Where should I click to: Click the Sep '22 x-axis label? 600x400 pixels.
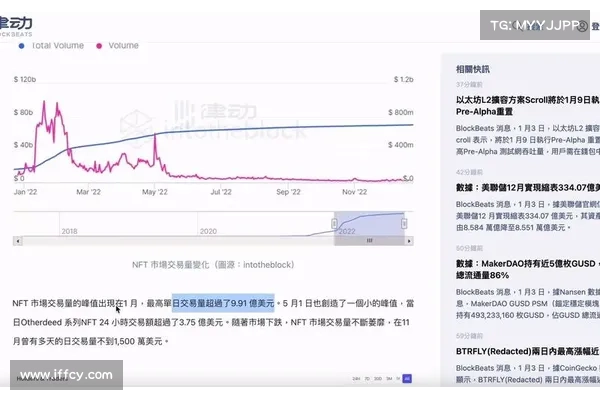288,192
